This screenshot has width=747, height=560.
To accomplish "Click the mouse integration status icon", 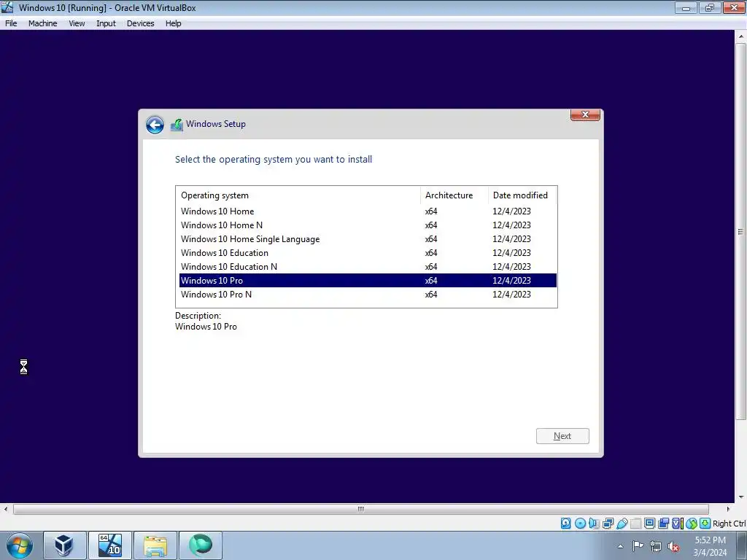I will click(x=692, y=524).
